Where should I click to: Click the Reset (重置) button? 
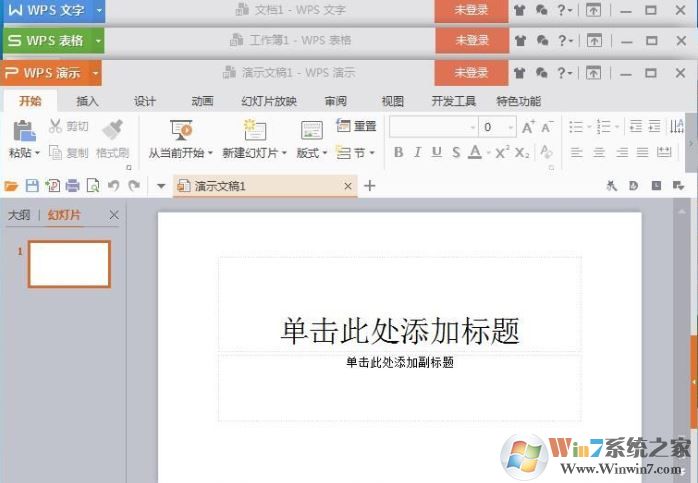(x=356, y=126)
